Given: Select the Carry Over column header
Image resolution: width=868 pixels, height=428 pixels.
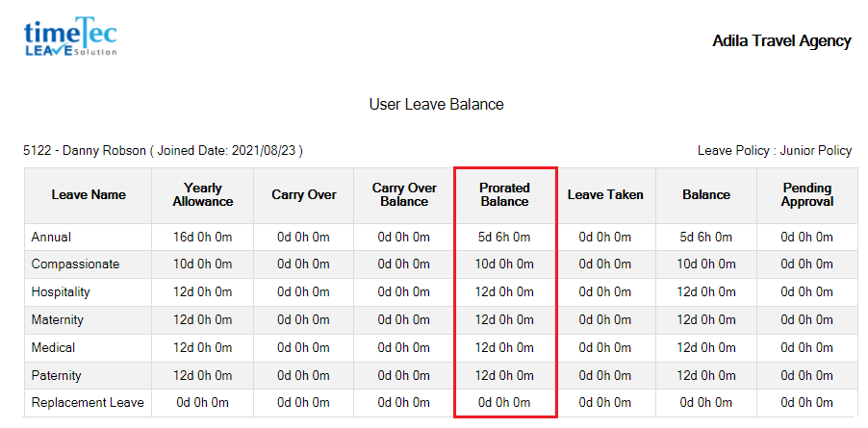Looking at the screenshot, I should 304,194.
